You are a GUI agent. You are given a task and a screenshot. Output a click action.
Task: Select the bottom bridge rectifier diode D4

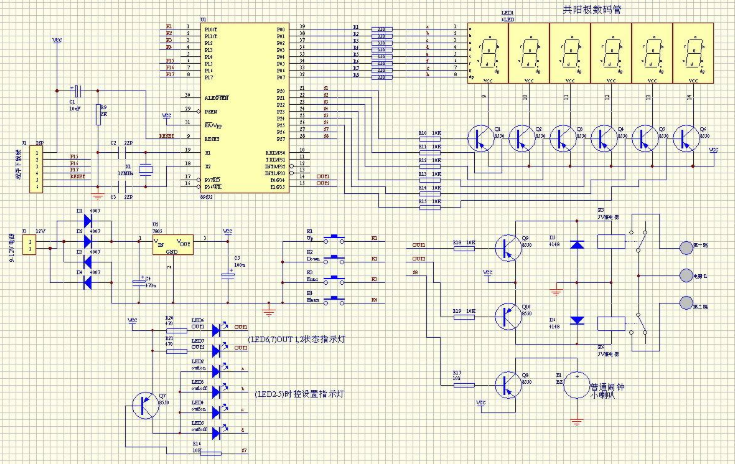87,283
